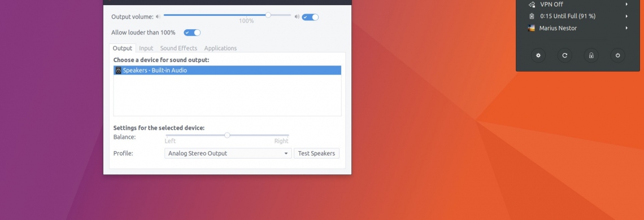The width and height of the screenshot is (644, 220).
Task: Switch to the Sound Effects tab
Action: (179, 48)
